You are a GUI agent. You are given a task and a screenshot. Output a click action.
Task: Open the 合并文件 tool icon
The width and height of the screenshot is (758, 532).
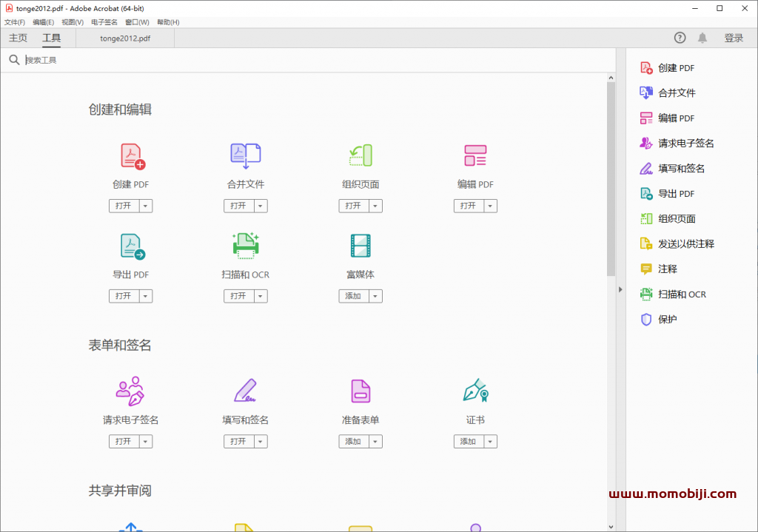(245, 156)
